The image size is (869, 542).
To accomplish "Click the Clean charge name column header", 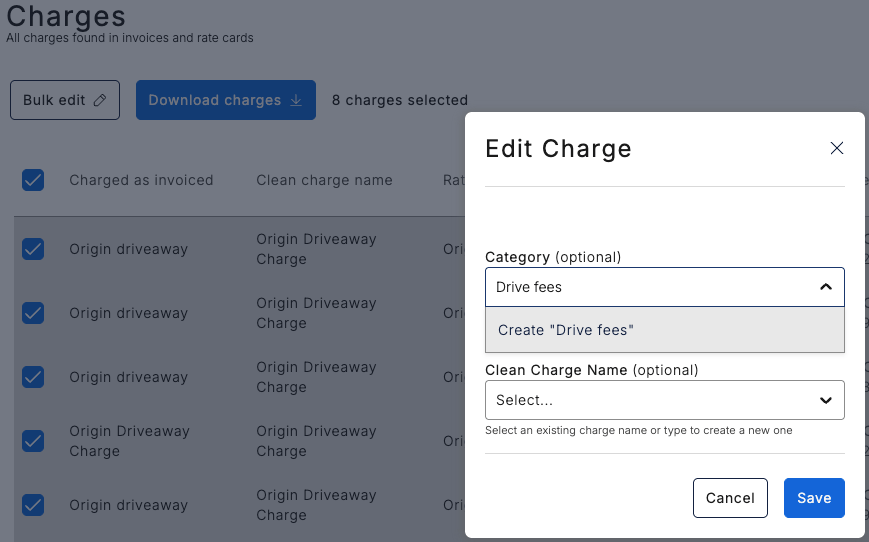I will tap(324, 180).
